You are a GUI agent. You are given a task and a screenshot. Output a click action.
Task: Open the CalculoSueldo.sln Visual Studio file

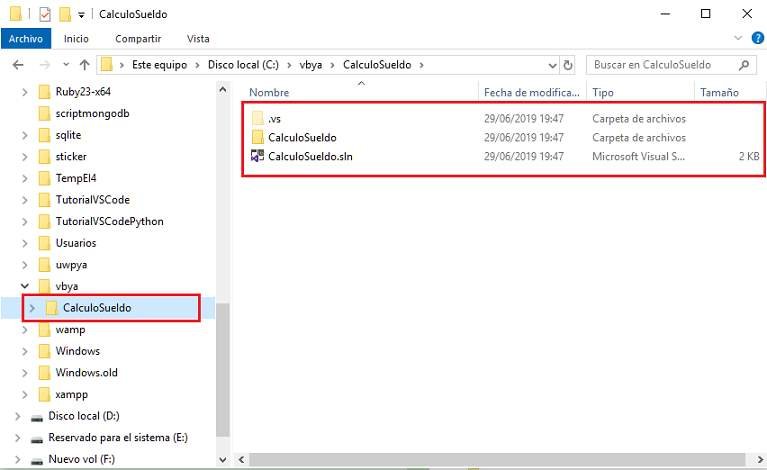point(310,156)
